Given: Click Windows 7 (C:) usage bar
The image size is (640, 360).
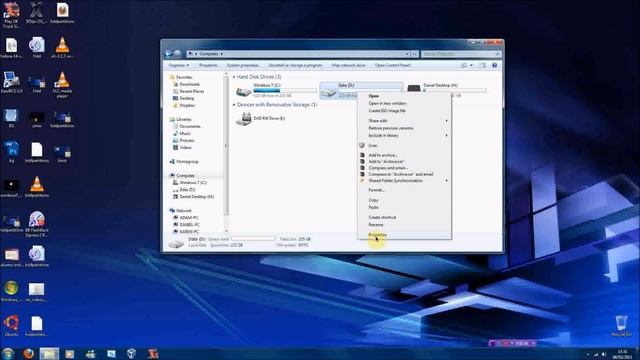Looking at the screenshot, I should [285, 91].
